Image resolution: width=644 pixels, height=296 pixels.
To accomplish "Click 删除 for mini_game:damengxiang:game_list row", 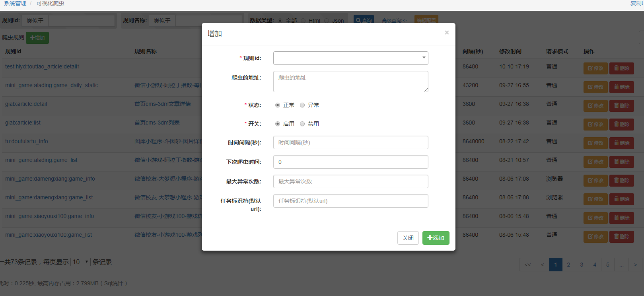I will (x=622, y=199).
